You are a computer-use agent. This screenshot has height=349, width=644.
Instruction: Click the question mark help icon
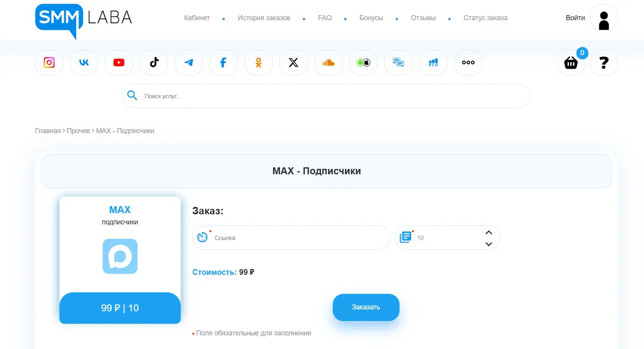pyautogui.click(x=604, y=63)
